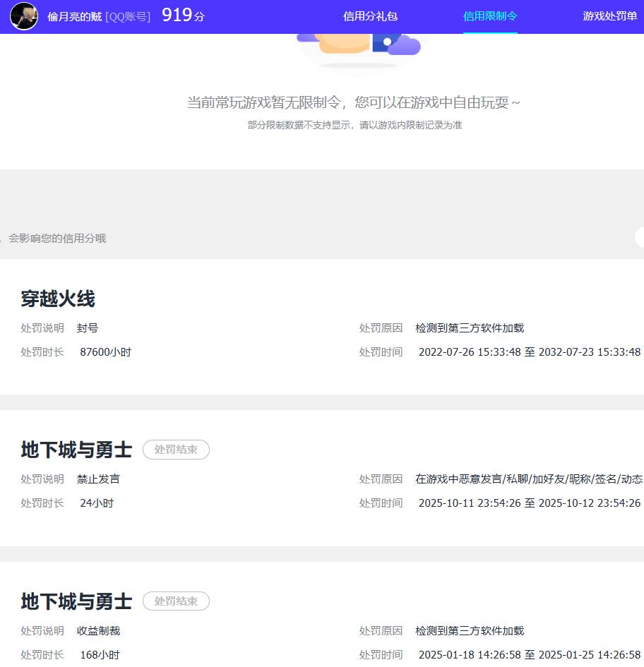Open the 游戏处罚单 tab
The width and height of the screenshot is (644, 667).
click(x=609, y=16)
